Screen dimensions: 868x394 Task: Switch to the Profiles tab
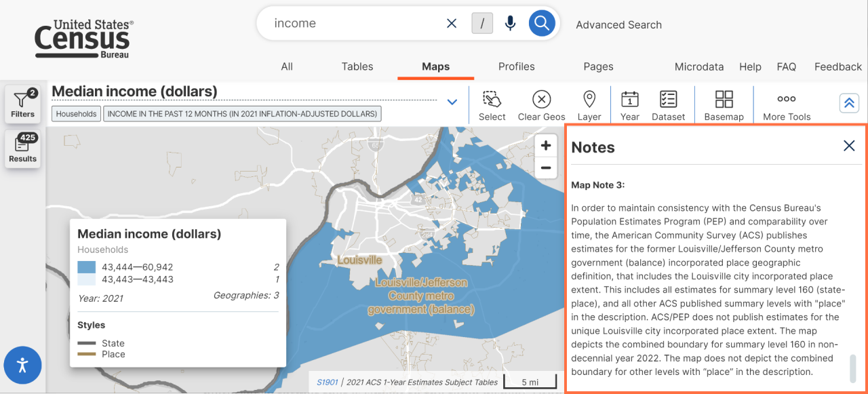[x=517, y=66]
